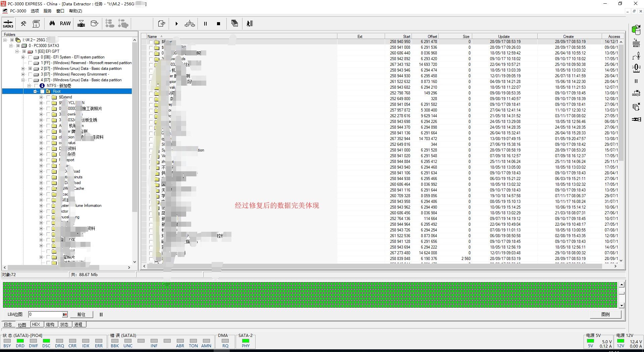The width and height of the screenshot is (644, 352).
Task: Collapse the 1 [EE] EFI GPT node
Action: click(x=17, y=51)
